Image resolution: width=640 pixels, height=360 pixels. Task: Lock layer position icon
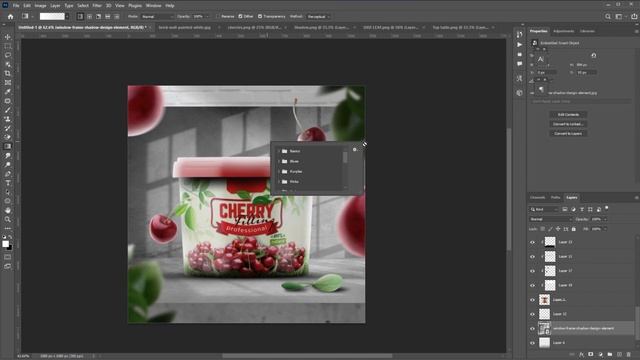click(558, 229)
